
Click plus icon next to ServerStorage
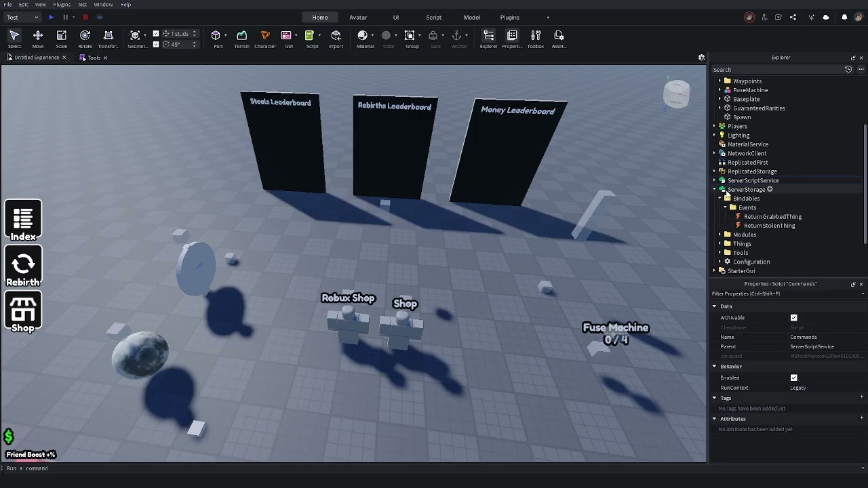[770, 190]
